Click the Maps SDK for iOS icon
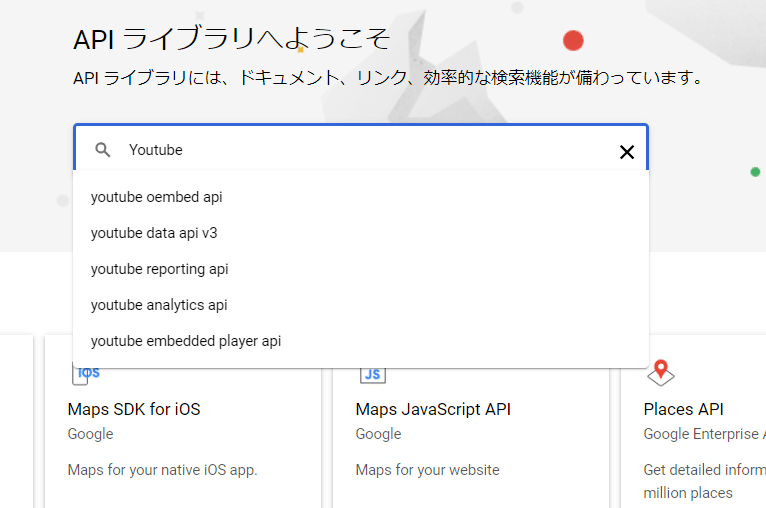Viewport: 766px width, 508px height. tap(88, 374)
